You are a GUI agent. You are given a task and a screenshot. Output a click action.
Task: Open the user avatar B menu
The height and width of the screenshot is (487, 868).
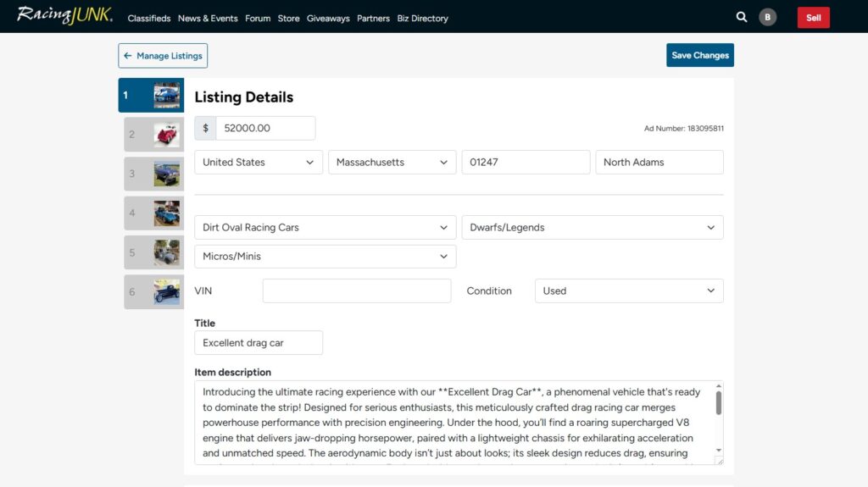[767, 17]
